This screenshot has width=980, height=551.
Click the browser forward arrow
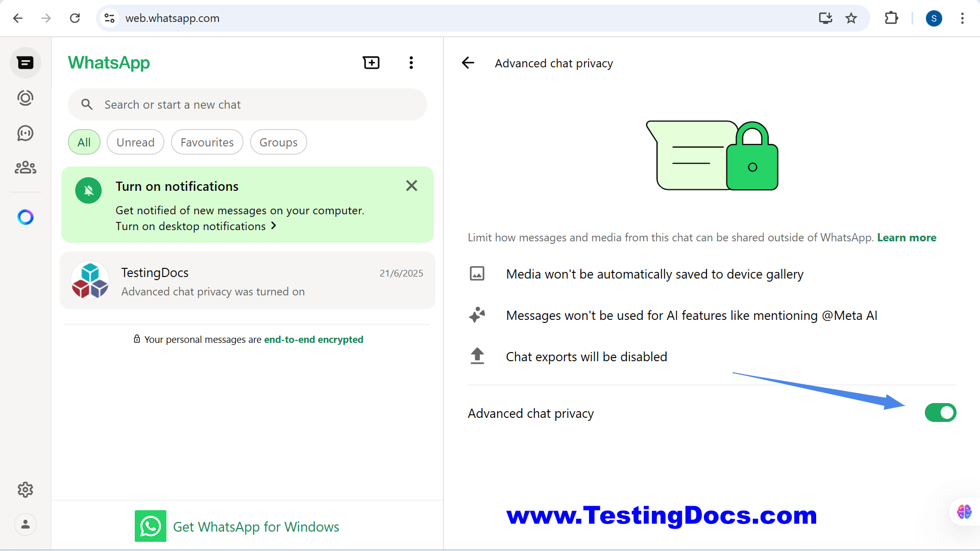click(x=46, y=18)
